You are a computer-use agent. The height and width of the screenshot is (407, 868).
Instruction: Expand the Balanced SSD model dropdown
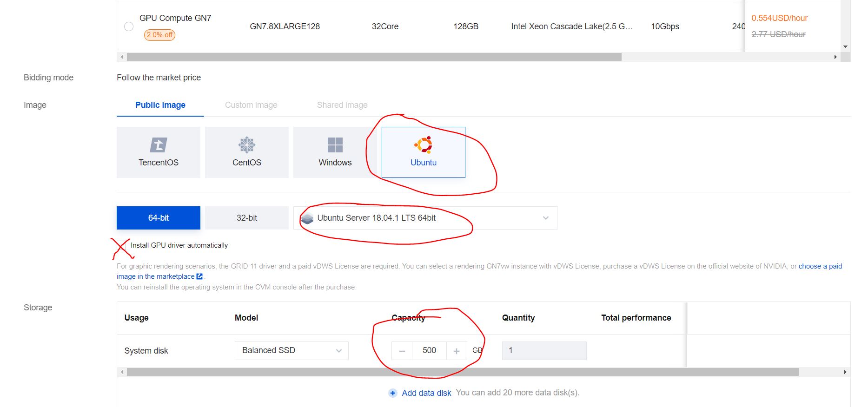tap(292, 351)
